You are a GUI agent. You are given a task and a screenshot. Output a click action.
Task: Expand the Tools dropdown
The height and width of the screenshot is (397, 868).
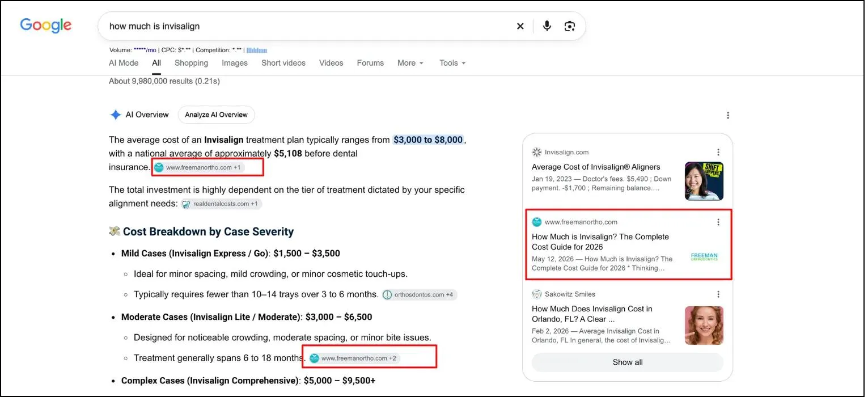click(x=452, y=63)
